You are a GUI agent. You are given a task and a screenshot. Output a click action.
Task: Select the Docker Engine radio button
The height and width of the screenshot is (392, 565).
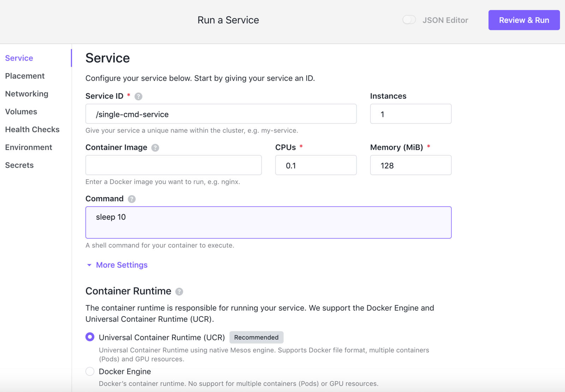90,371
